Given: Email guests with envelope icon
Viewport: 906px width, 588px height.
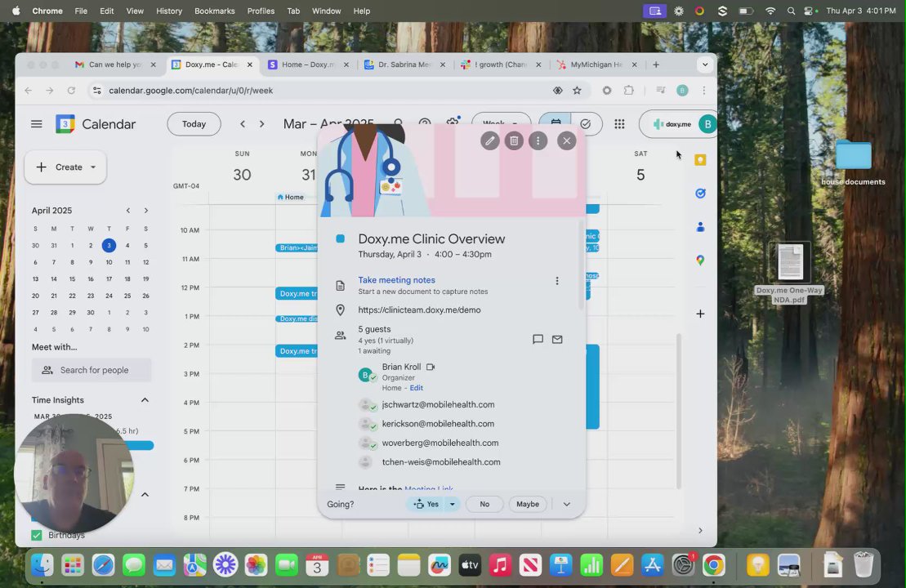Looking at the screenshot, I should (557, 339).
